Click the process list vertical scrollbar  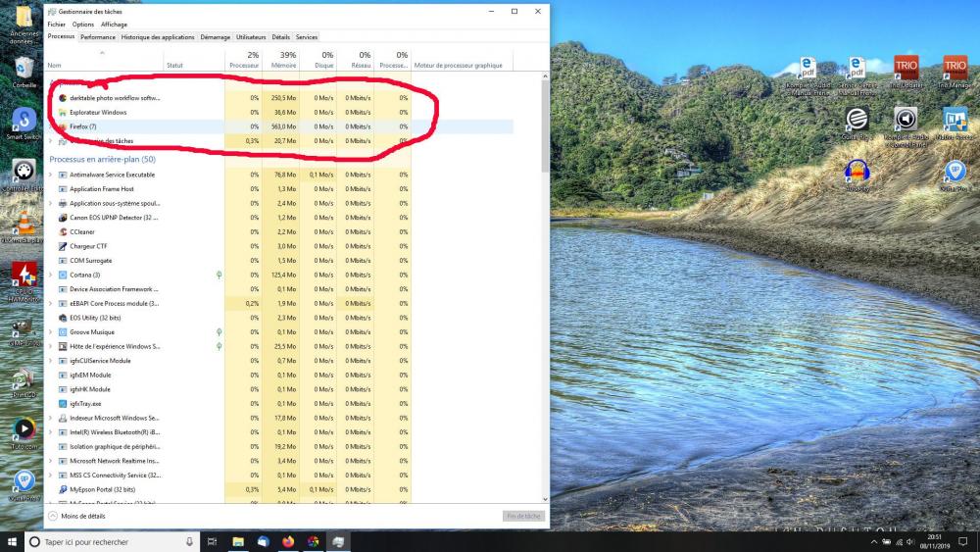click(545, 126)
